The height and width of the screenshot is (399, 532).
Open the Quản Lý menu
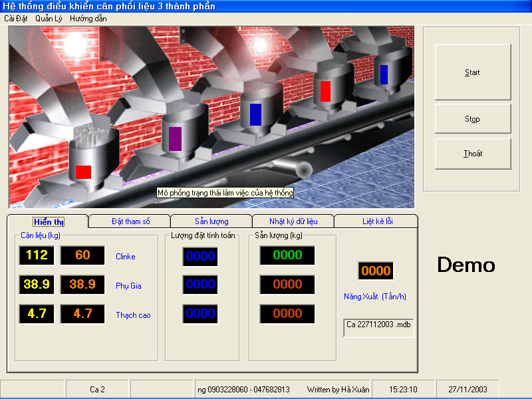(x=49, y=19)
